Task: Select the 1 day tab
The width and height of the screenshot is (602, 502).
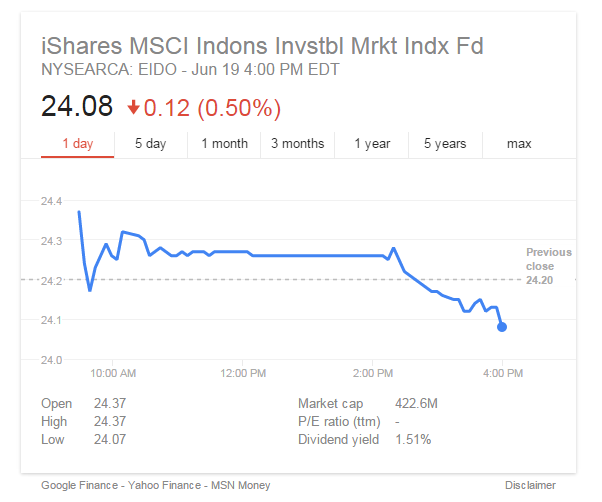Action: (x=78, y=144)
